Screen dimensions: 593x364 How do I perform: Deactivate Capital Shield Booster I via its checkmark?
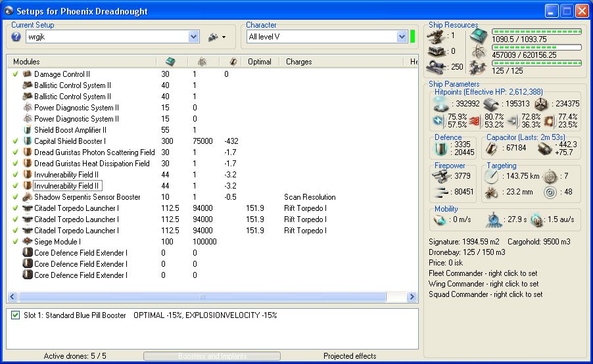pyautogui.click(x=15, y=141)
